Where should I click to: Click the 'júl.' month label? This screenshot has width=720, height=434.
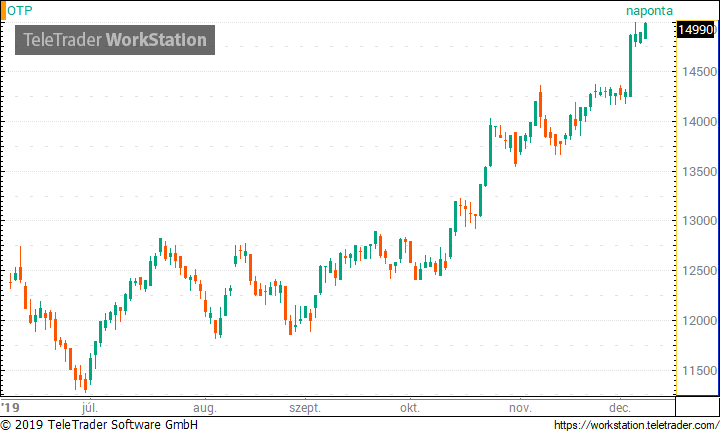[90, 408]
